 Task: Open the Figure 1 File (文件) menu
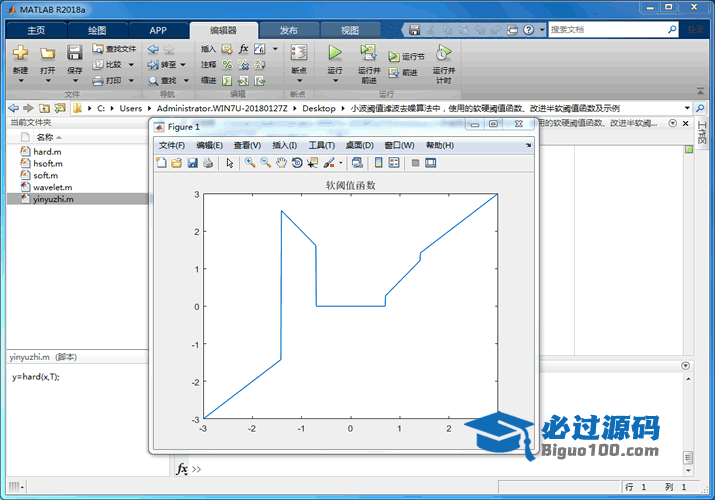click(x=172, y=145)
